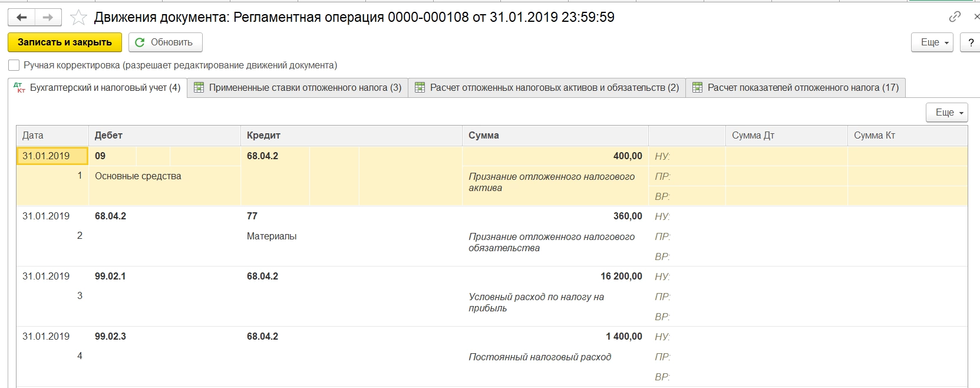980x388 pixels.
Task: Switch to Расчет отложенных налоговых активов tab
Action: tap(554, 88)
